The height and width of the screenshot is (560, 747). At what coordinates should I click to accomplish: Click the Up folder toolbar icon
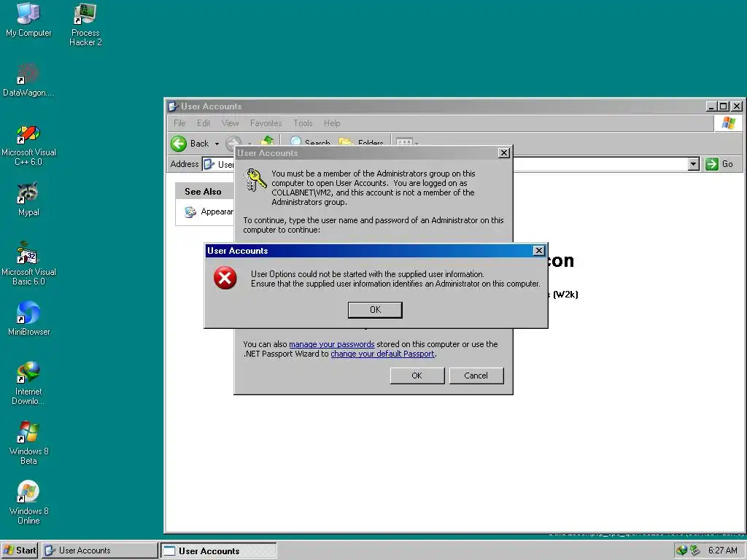268,141
